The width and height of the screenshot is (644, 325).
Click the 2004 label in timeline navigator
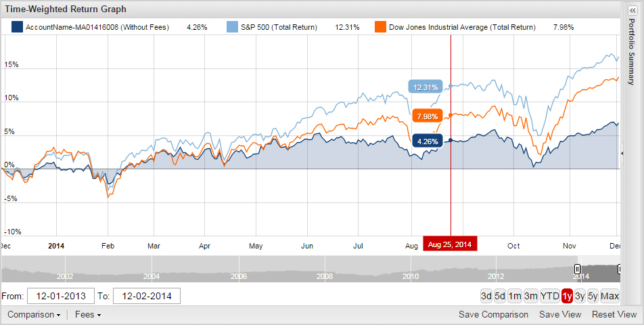[x=152, y=276]
